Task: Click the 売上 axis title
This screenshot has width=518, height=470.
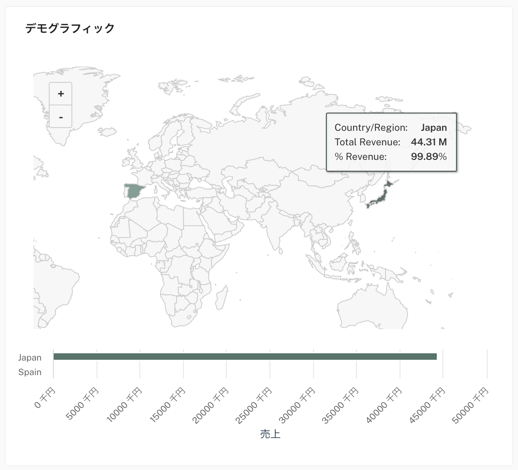Action: click(270, 434)
